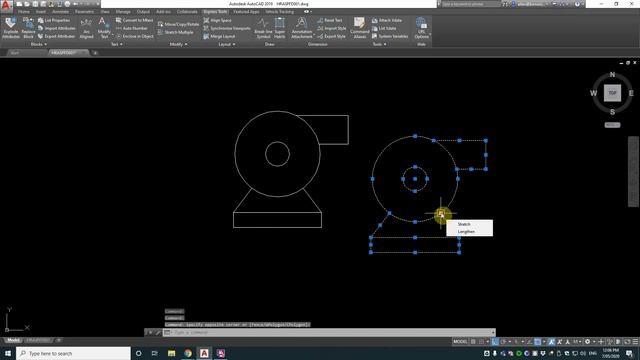Viewport: 640px width, 360px height.
Task: Open the Insert ribbon tab
Action: point(41,12)
